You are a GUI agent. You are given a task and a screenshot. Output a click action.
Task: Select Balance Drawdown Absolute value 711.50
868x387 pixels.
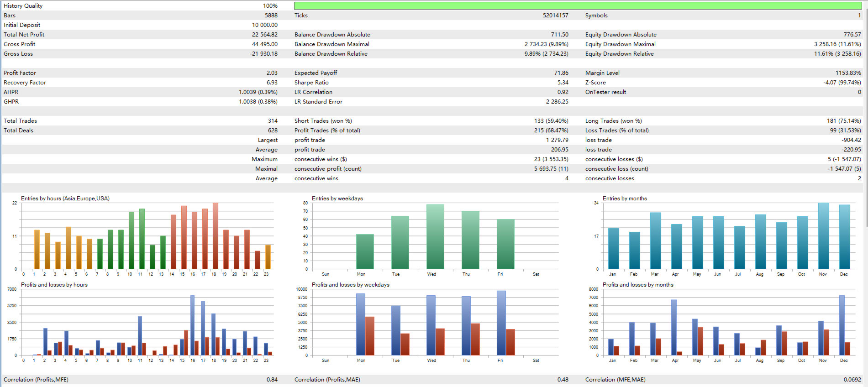[559, 35]
